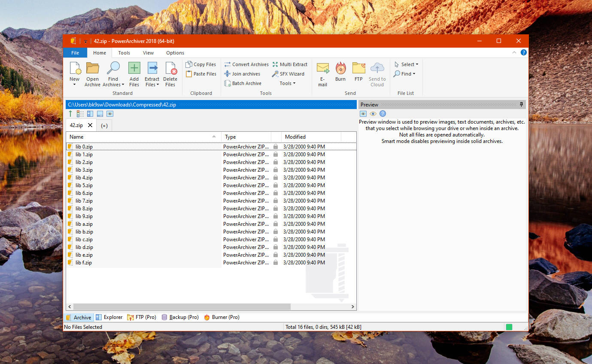Click the FTP folder icon

click(358, 68)
